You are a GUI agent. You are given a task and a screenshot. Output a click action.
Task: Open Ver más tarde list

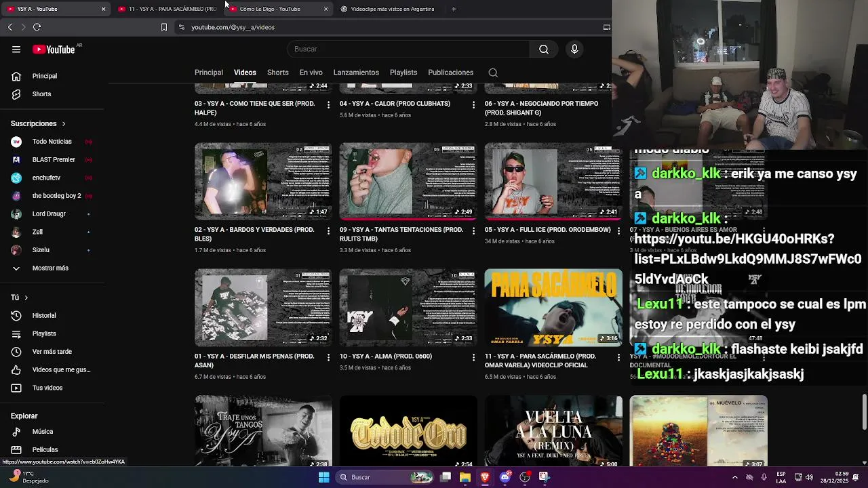(52, 352)
